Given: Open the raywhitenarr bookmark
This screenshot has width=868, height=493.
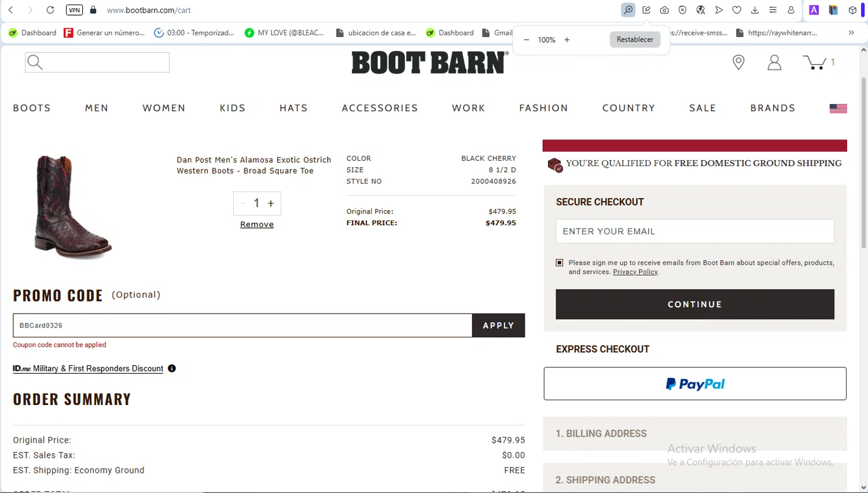Looking at the screenshot, I should coord(777,33).
